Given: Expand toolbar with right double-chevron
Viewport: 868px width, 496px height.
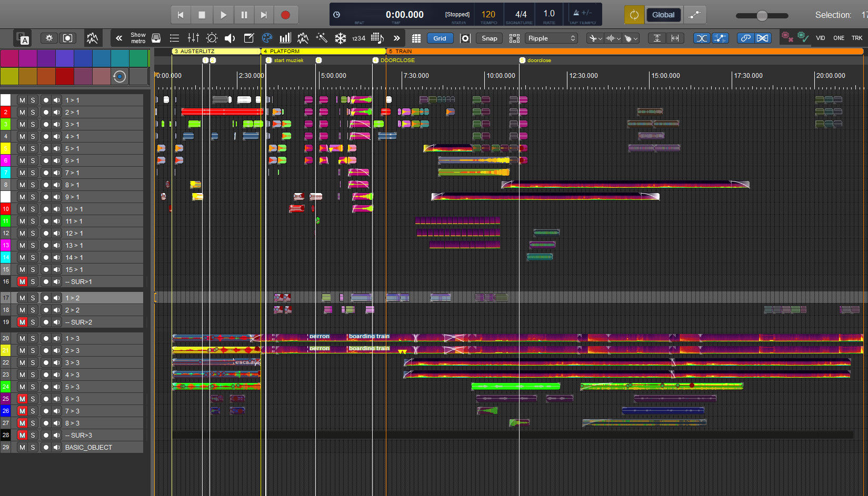Looking at the screenshot, I should [396, 38].
